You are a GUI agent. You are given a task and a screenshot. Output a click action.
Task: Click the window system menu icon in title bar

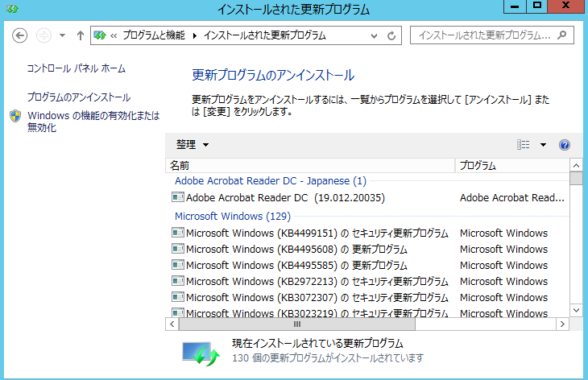coord(12,8)
